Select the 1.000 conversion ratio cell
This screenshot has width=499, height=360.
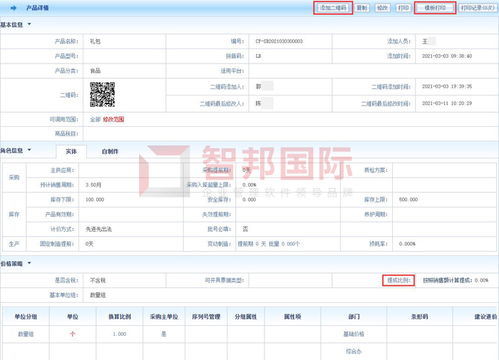click(119, 334)
